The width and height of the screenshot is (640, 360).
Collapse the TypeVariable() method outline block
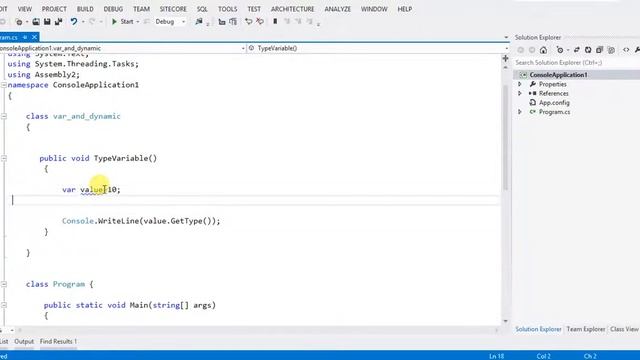(x=4, y=158)
